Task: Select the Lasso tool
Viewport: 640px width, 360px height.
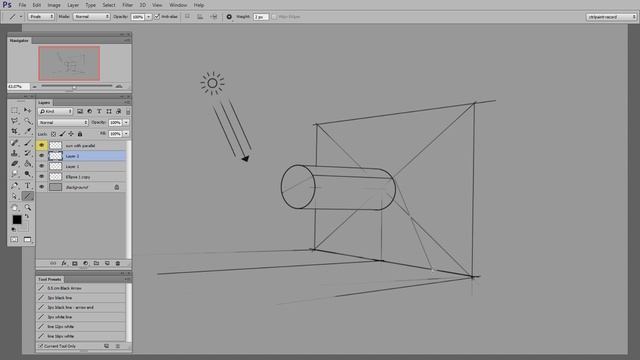Action: tap(15, 121)
